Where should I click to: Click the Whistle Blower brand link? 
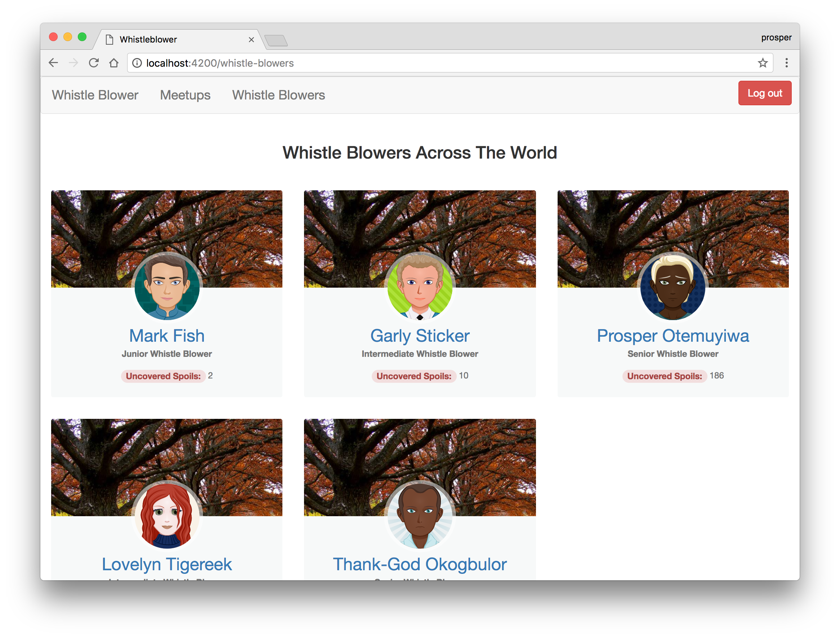point(95,95)
